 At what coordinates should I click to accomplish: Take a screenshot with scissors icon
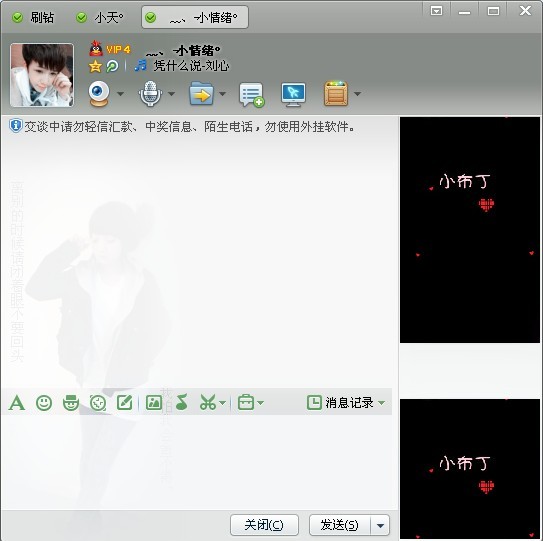coord(208,403)
